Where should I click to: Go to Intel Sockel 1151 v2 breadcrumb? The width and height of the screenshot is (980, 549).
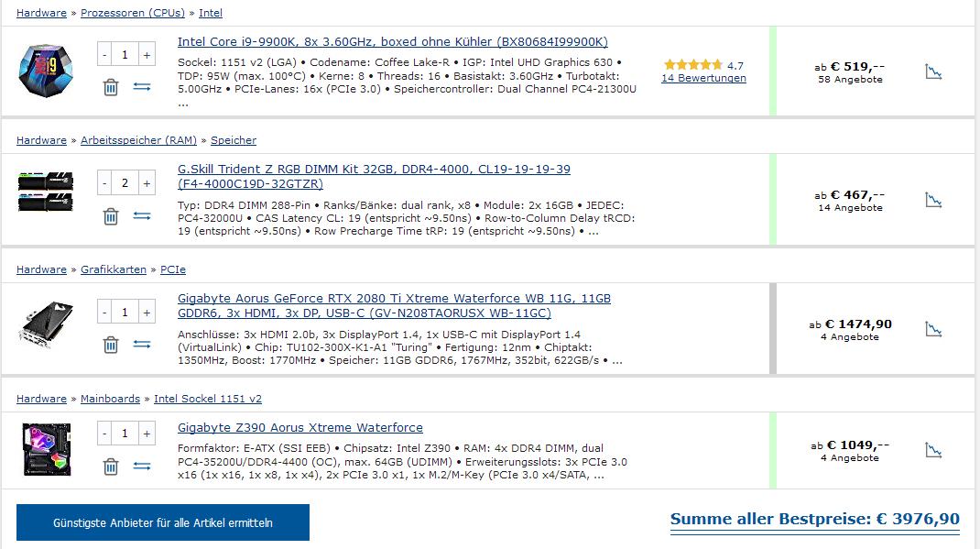coord(208,399)
